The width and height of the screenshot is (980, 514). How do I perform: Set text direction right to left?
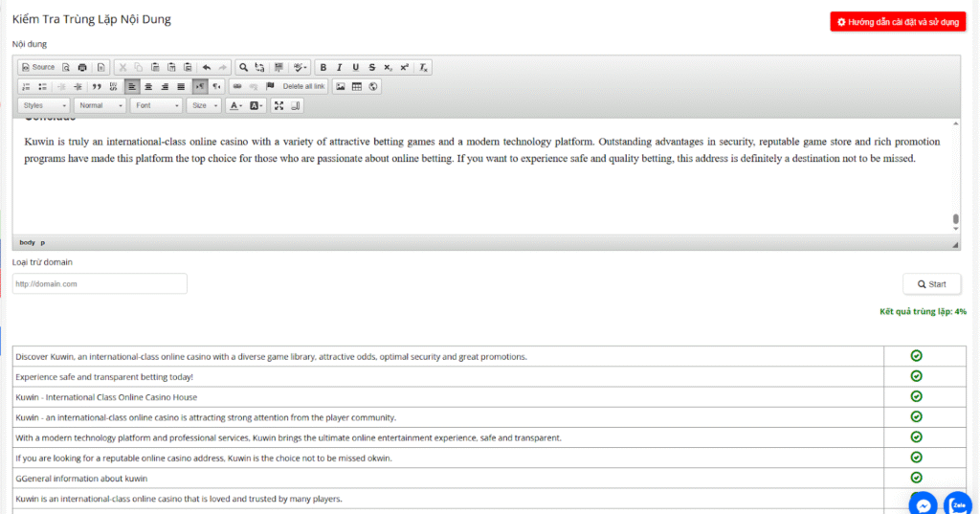(x=216, y=86)
